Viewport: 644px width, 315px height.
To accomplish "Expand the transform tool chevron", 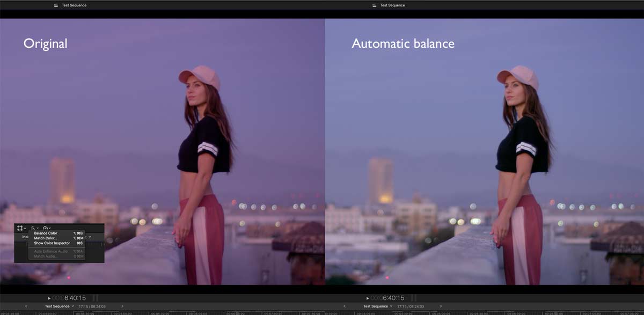I will click(25, 229).
